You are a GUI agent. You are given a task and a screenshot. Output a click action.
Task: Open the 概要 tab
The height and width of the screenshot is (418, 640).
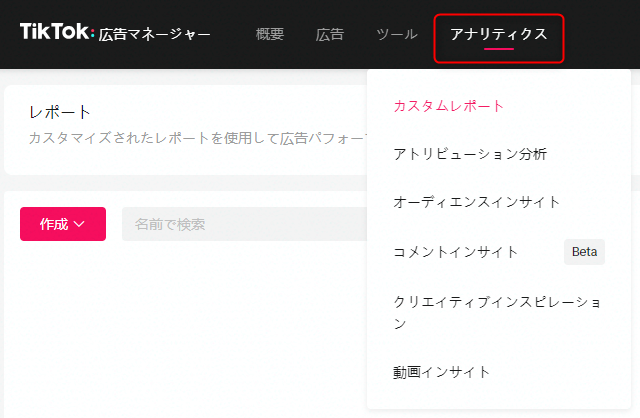(269, 34)
